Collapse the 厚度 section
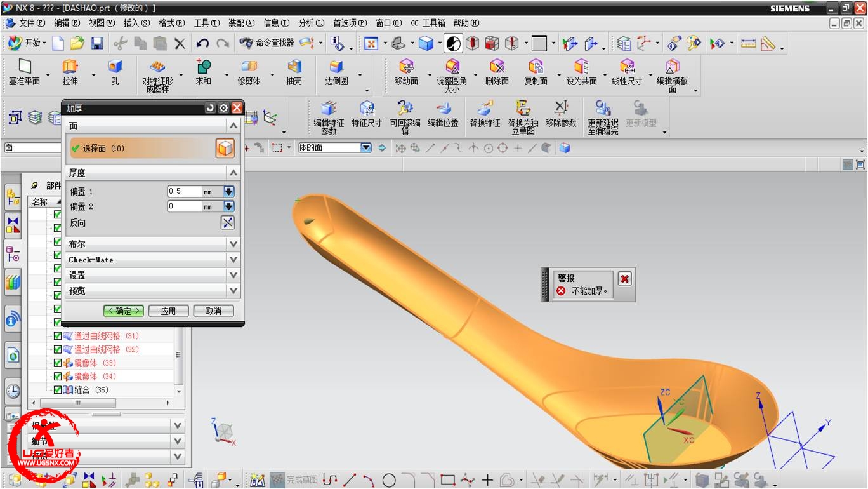The height and width of the screenshot is (489, 868). pos(233,173)
